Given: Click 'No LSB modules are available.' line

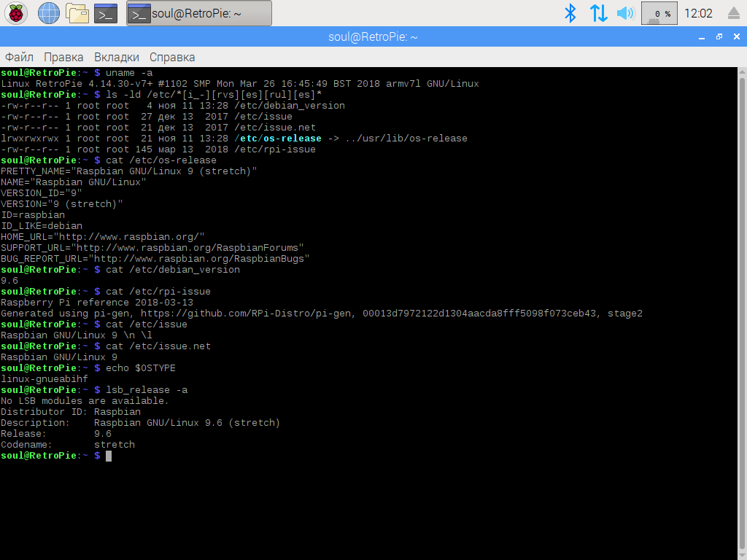Looking at the screenshot, I should (85, 402).
